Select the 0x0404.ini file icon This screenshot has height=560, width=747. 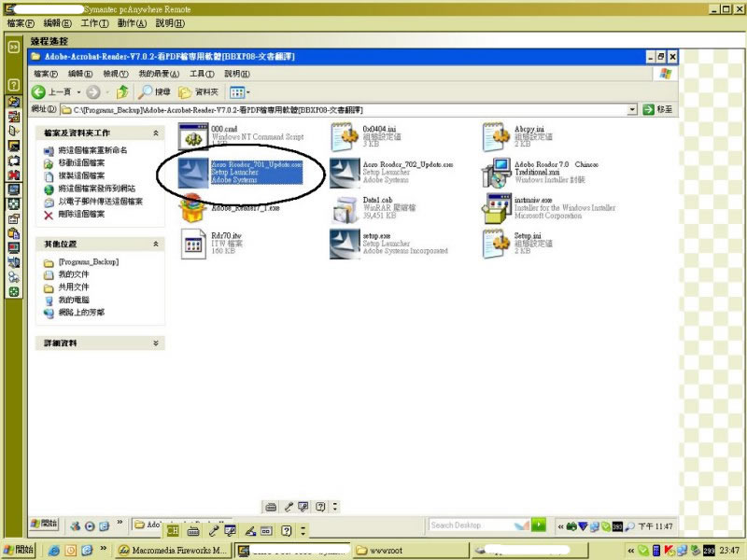pos(345,136)
